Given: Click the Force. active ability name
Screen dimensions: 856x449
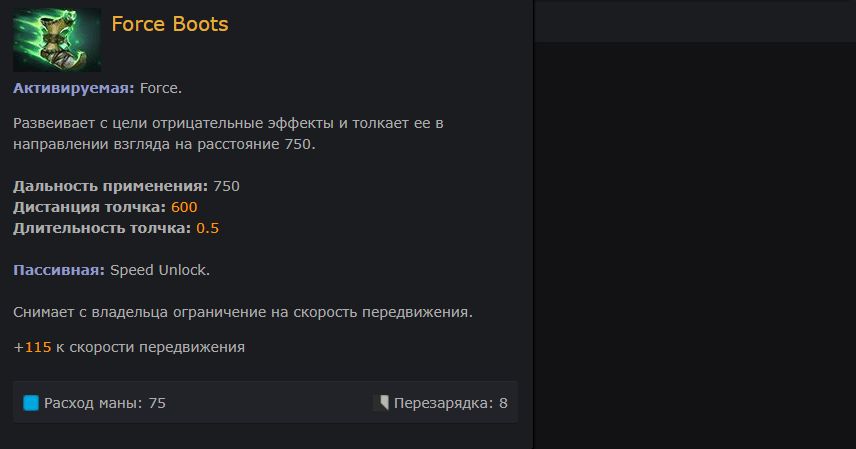Looking at the screenshot, I should pos(160,88).
